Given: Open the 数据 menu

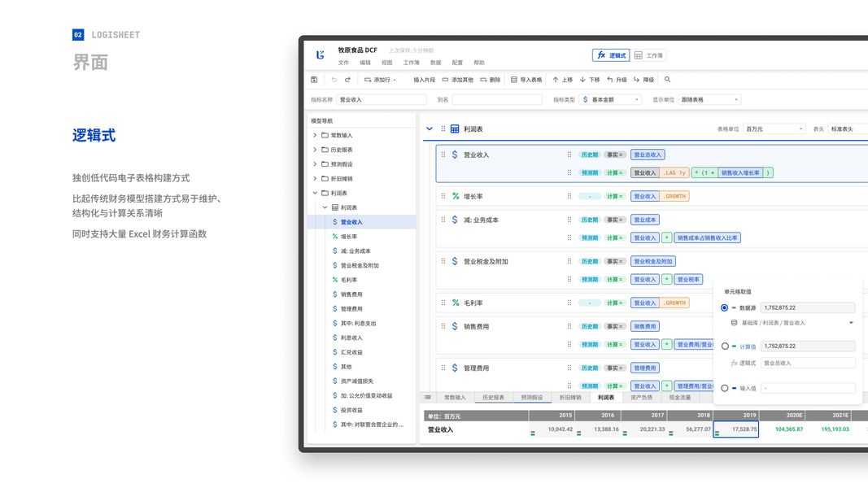Looking at the screenshot, I should (x=436, y=63).
